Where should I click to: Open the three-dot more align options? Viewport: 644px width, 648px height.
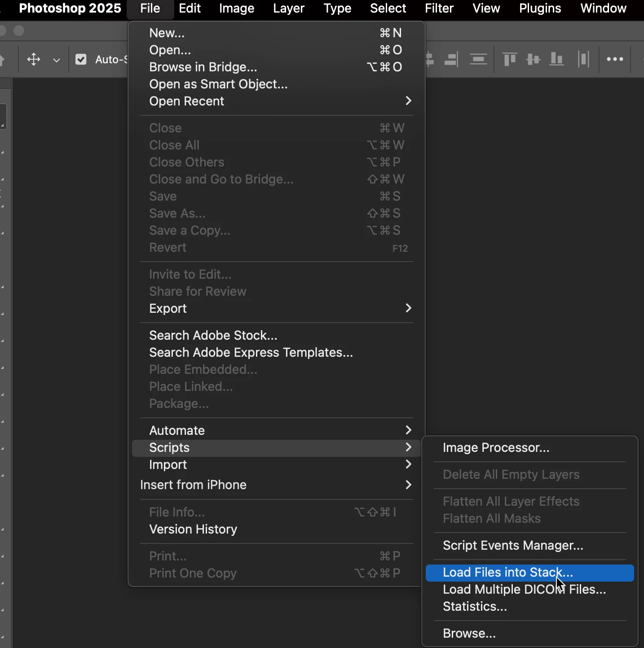tap(615, 59)
